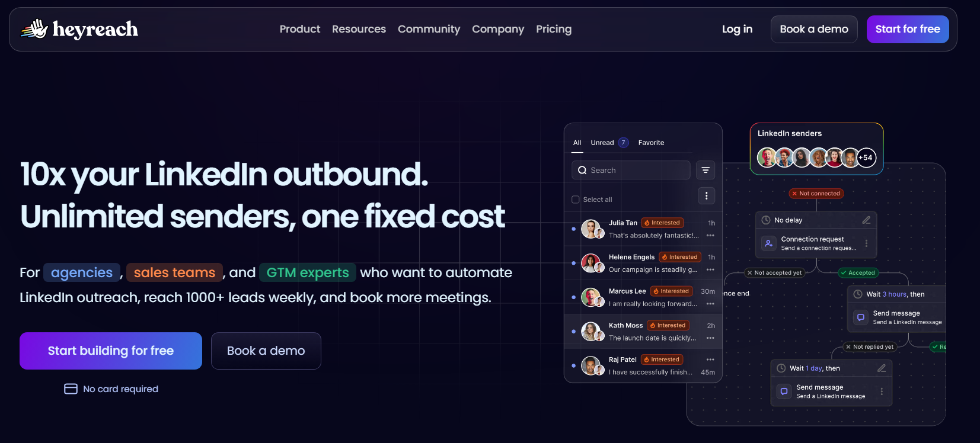Open vertical dots menu beside Select all
The image size is (980, 443).
tap(706, 195)
